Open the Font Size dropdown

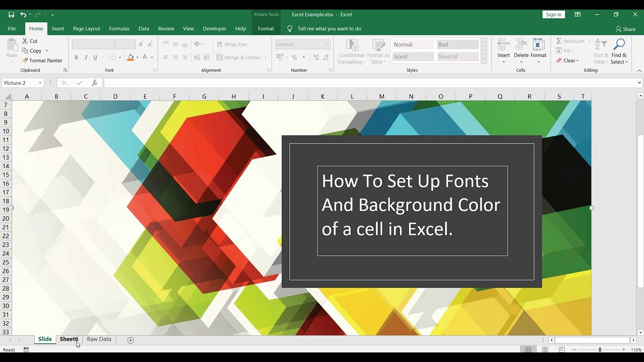coord(132,44)
